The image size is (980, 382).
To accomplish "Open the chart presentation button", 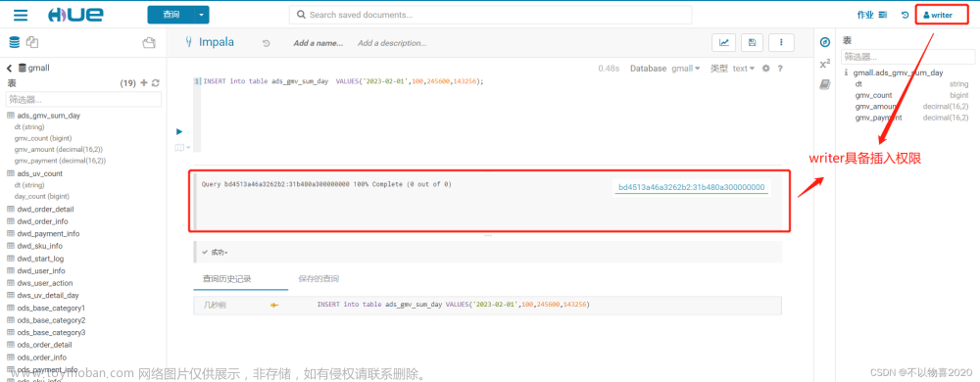I will point(724,42).
